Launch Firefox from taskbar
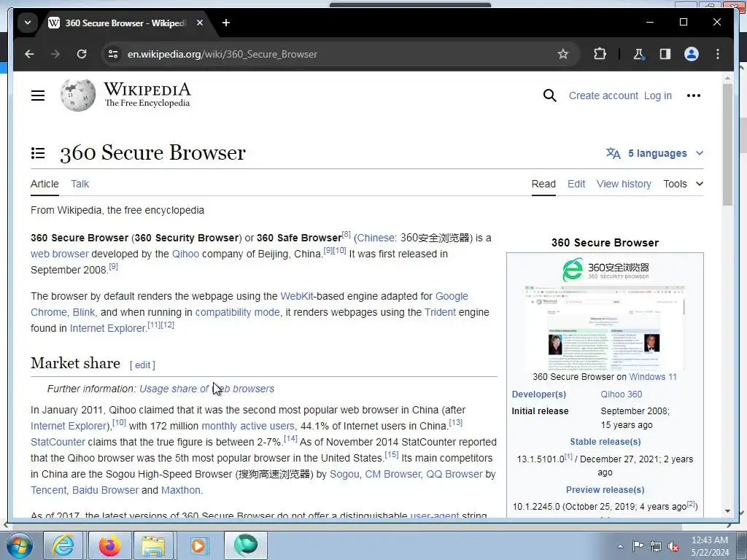The height and width of the screenshot is (560, 747). click(x=109, y=545)
